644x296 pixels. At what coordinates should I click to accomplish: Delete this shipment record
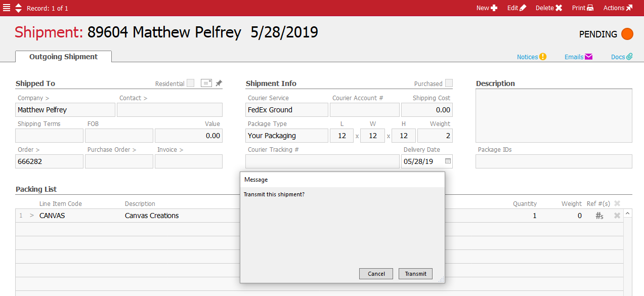pyautogui.click(x=549, y=8)
